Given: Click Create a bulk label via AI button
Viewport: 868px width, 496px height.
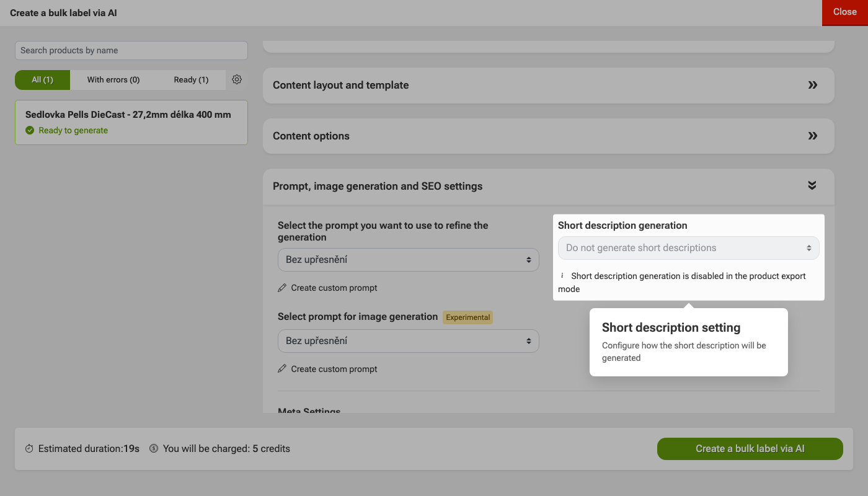Looking at the screenshot, I should coord(750,449).
